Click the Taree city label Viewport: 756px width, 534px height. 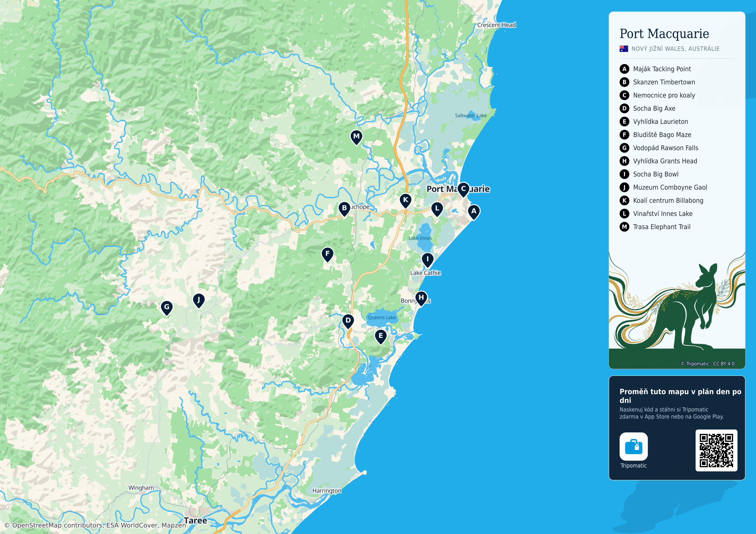196,521
